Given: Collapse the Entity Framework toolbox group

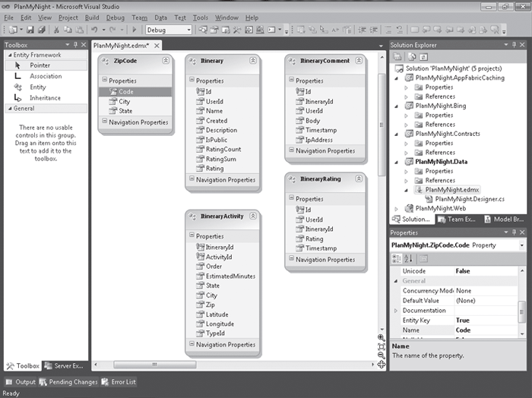Looking at the screenshot, I should click(10, 55).
